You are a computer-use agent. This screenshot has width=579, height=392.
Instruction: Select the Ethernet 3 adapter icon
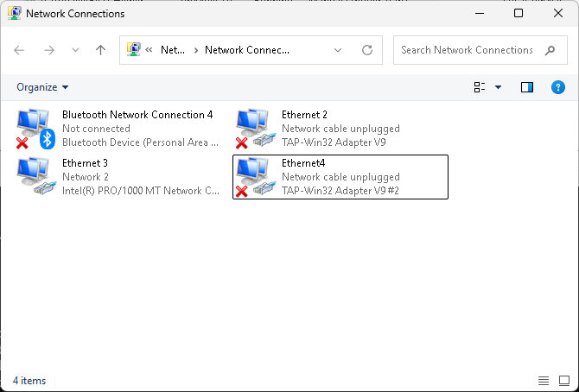point(35,176)
